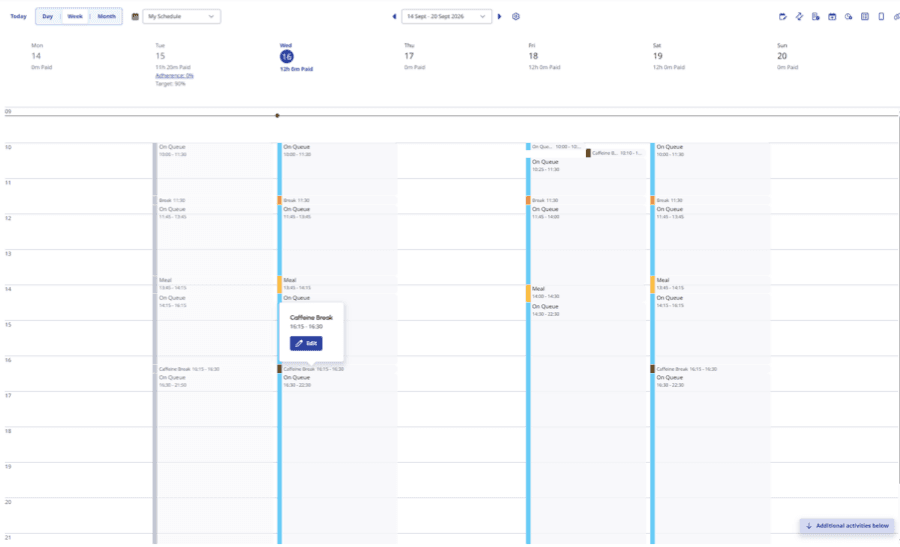Switch to Month view
900x547 pixels.
(x=106, y=17)
